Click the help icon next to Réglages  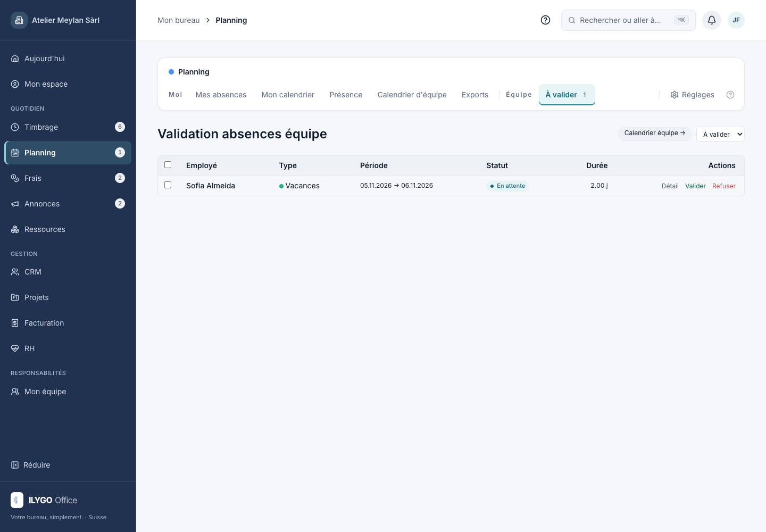click(730, 95)
